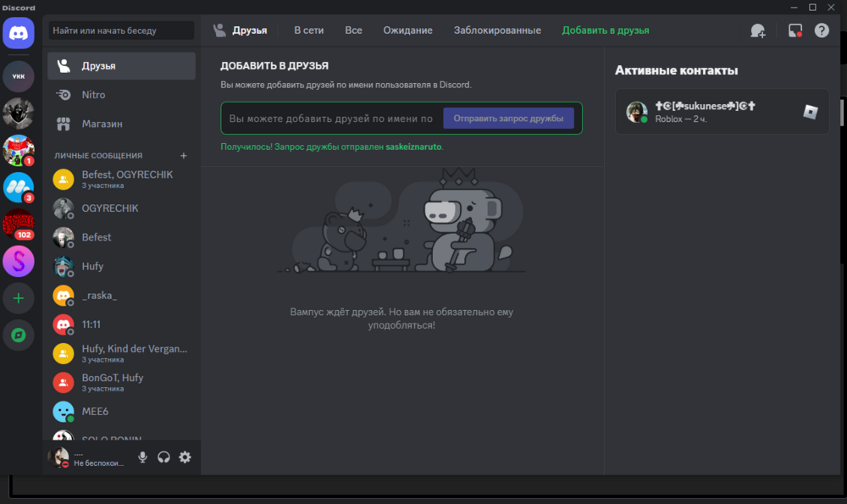Open the purple S server

tap(19, 262)
